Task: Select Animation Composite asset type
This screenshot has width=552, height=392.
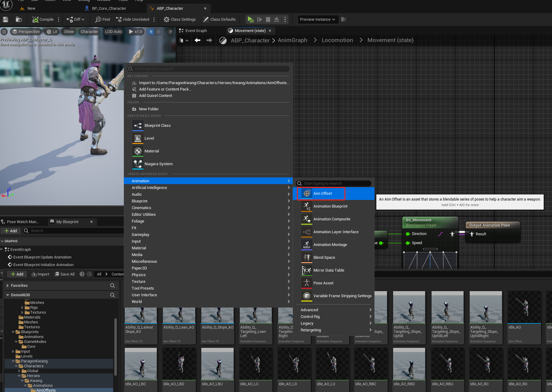Action: point(334,219)
